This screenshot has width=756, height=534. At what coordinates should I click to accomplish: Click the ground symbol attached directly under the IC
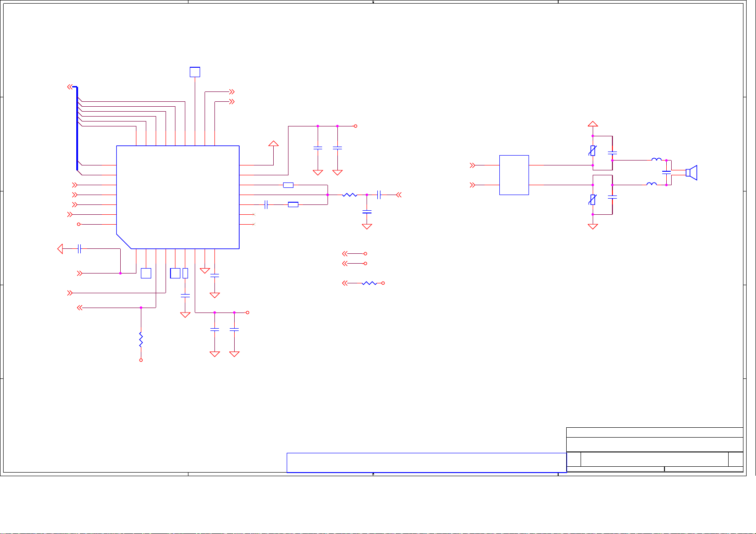205,271
